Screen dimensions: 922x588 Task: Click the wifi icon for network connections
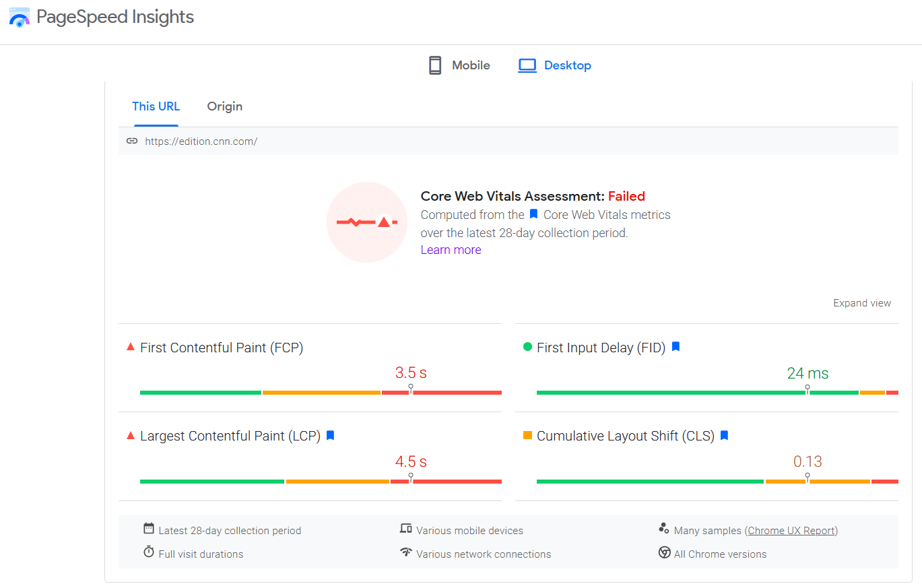click(405, 552)
